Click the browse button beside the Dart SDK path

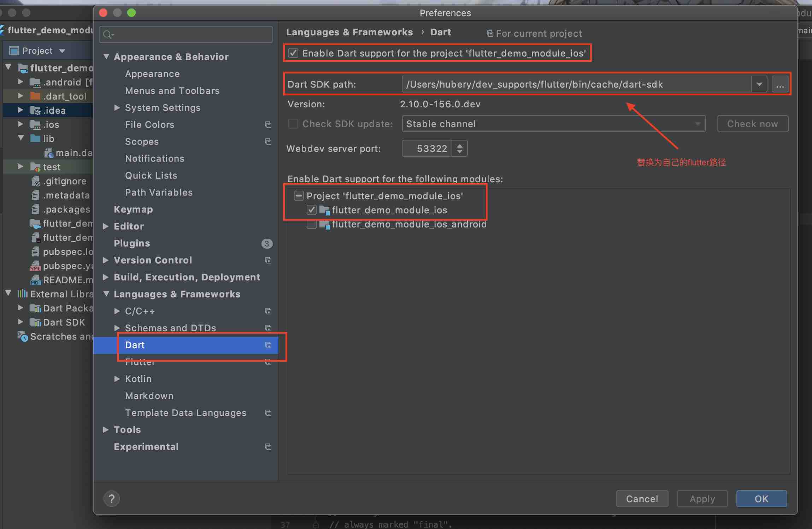780,85
